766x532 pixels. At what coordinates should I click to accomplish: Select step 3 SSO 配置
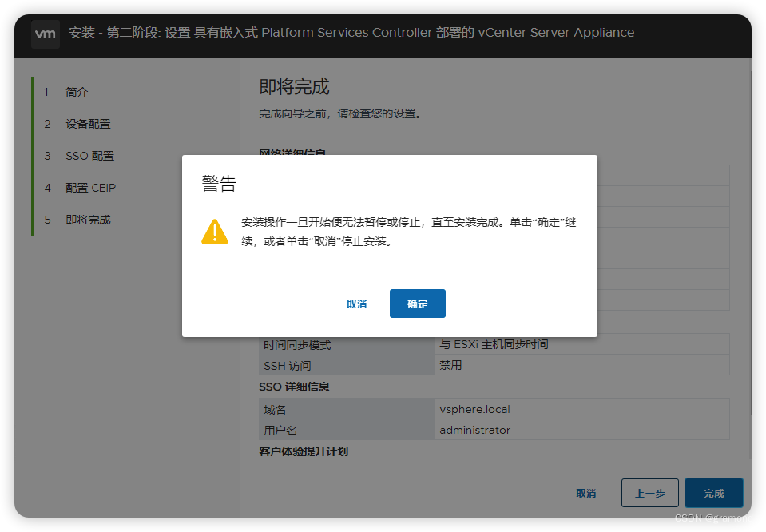(90, 156)
